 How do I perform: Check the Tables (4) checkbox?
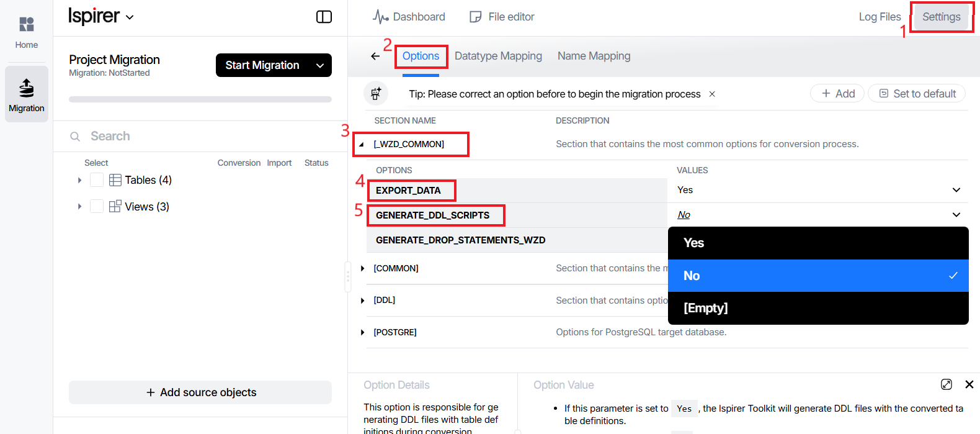coord(97,180)
